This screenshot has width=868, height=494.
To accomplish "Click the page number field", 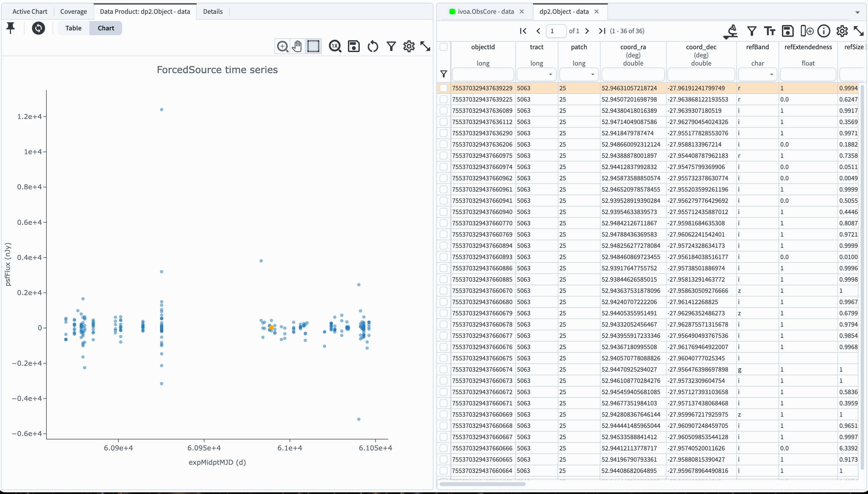I will tap(556, 31).
